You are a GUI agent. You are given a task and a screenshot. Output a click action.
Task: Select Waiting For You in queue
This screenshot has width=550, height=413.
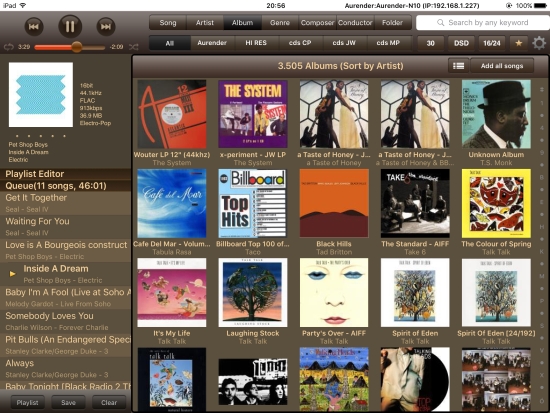pos(66,227)
